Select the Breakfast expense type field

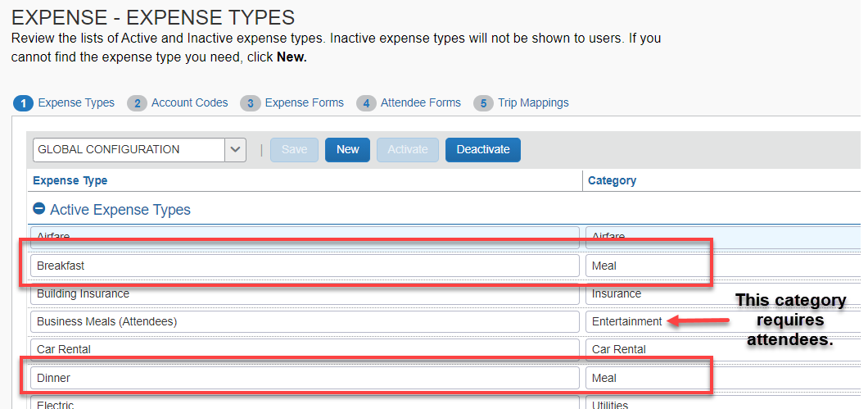305,266
